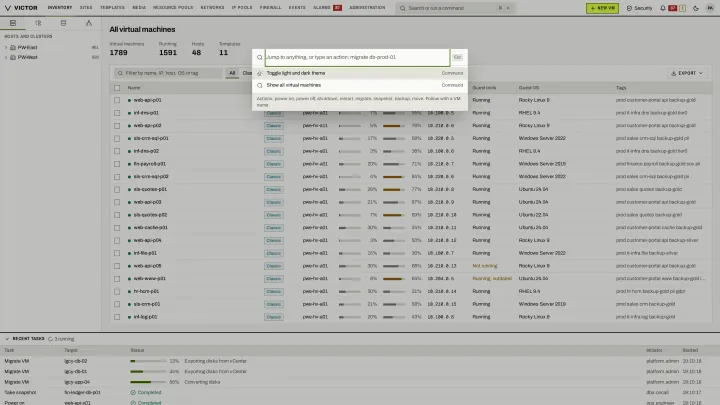Open the Alarms section
This screenshot has height=405, width=720.
click(x=321, y=8)
